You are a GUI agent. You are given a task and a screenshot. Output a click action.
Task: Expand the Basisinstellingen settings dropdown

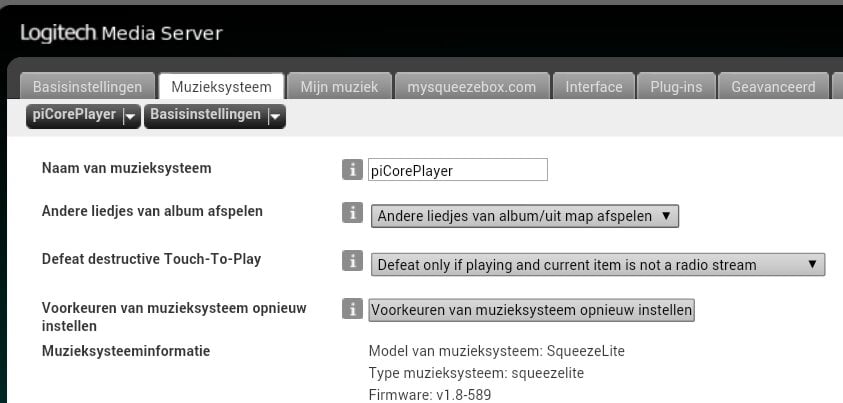click(215, 116)
